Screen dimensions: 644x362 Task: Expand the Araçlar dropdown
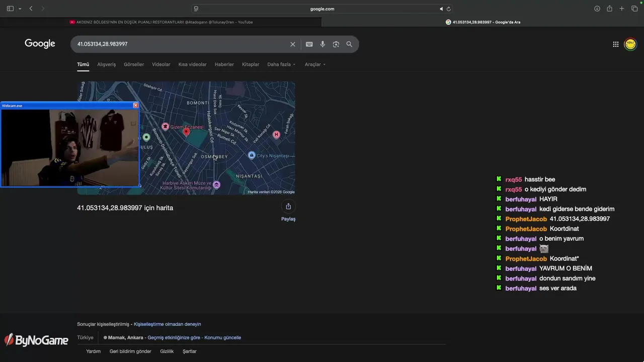click(315, 64)
